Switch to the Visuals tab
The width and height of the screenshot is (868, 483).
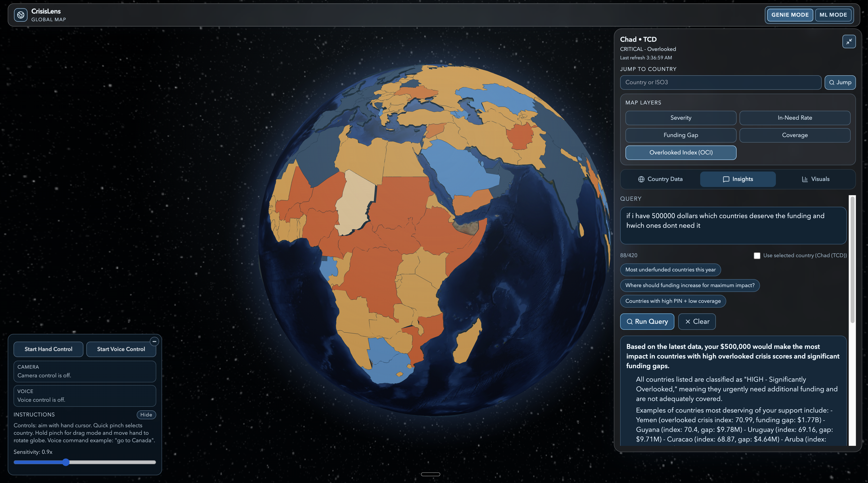(x=815, y=179)
